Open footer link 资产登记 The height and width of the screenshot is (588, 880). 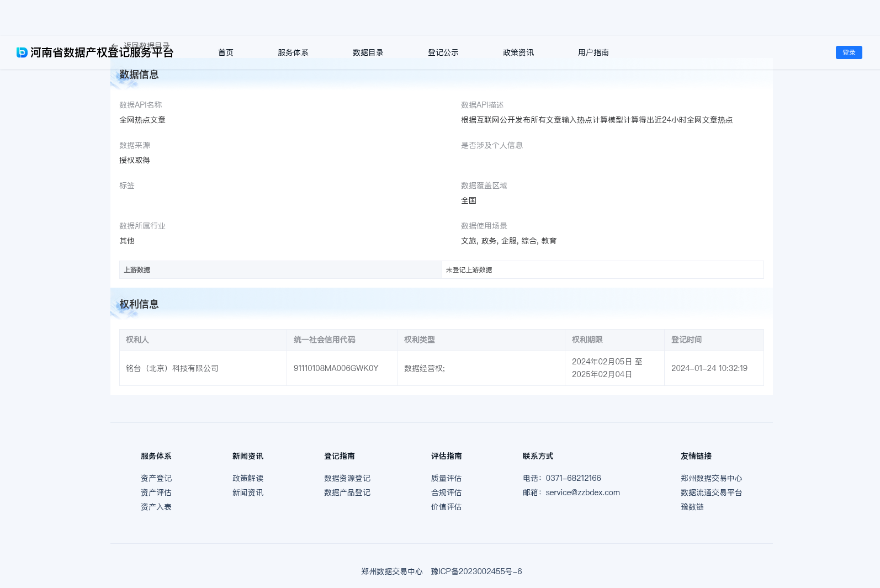[x=156, y=478]
